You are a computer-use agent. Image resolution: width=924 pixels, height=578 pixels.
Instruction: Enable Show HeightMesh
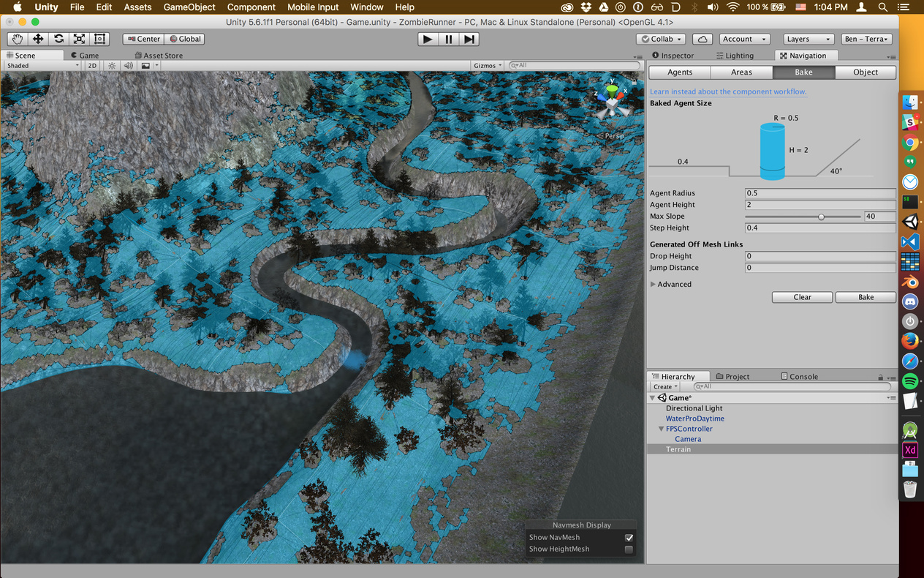tap(629, 549)
